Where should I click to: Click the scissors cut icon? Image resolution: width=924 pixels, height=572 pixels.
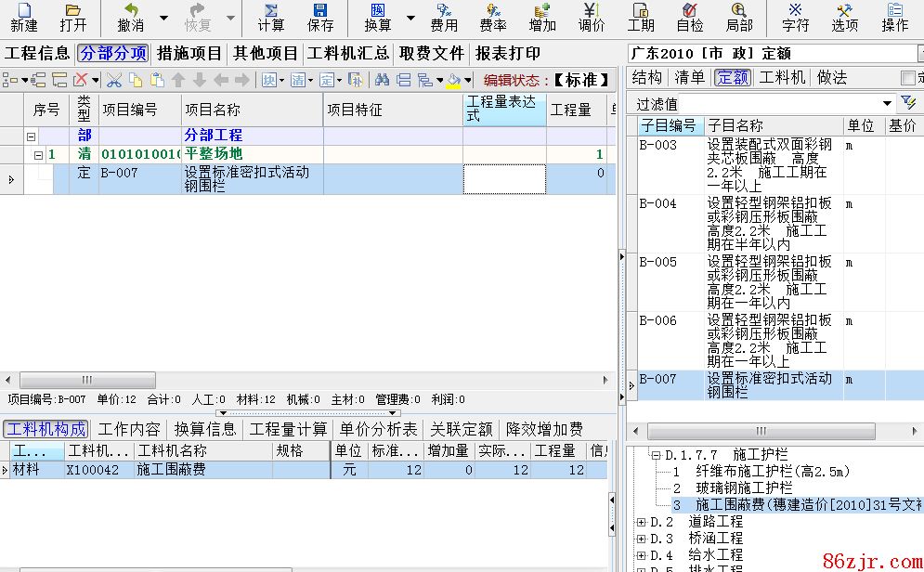click(x=114, y=81)
